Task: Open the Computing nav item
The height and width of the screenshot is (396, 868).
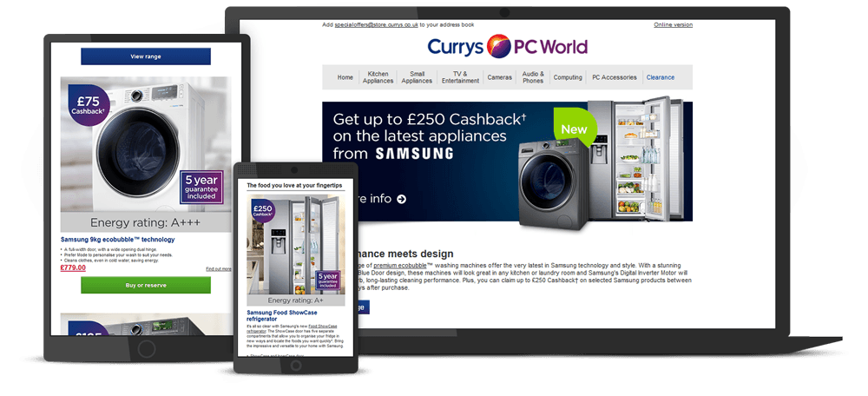Action: pos(568,77)
